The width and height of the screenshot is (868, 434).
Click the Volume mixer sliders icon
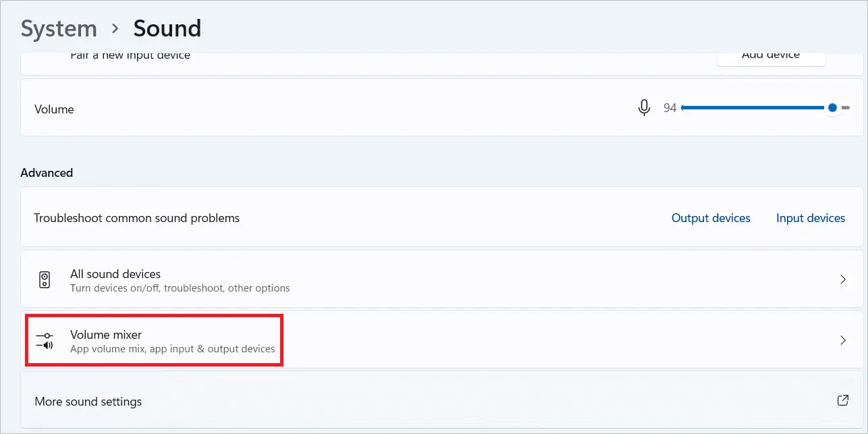click(x=45, y=340)
